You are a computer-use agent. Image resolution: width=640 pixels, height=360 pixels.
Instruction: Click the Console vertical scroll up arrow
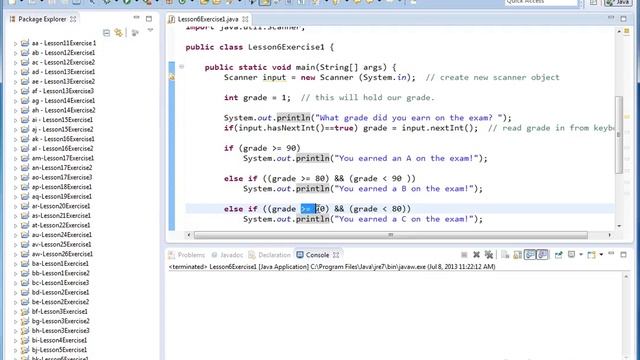[626, 277]
